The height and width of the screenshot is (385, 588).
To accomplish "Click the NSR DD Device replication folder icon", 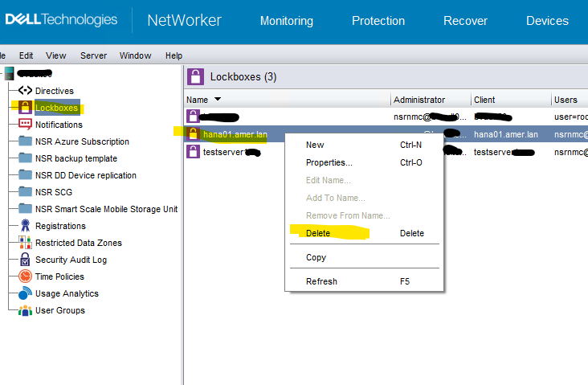I will point(25,175).
